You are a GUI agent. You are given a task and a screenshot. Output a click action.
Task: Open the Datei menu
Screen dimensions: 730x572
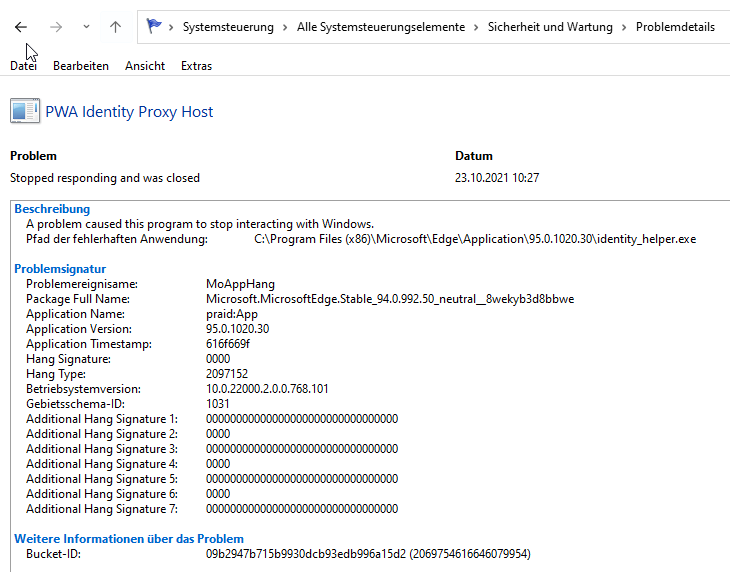point(23,66)
